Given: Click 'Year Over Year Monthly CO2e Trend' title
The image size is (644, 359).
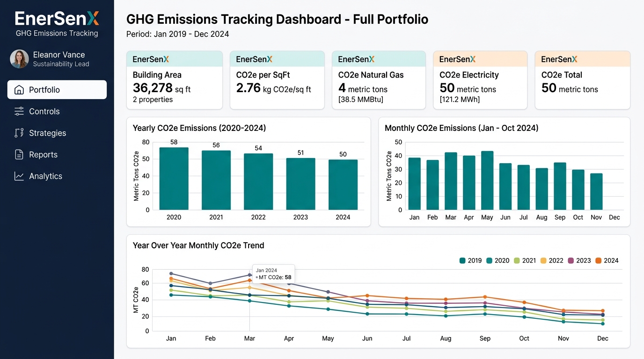Looking at the screenshot, I should point(198,245).
